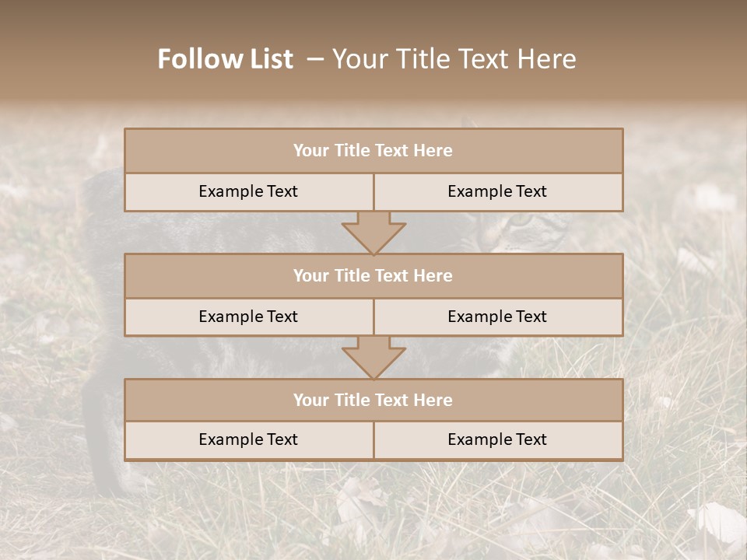Click left Example Text cell in third block
Image resolution: width=747 pixels, height=560 pixels.
pos(248,440)
